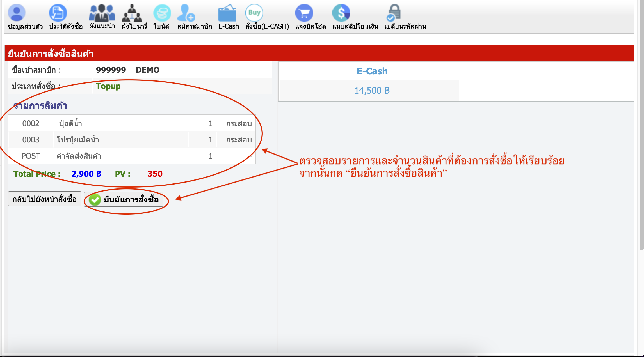644x357 pixels.
Task: Open the binary chart hierarchy icon
Action: click(x=132, y=13)
